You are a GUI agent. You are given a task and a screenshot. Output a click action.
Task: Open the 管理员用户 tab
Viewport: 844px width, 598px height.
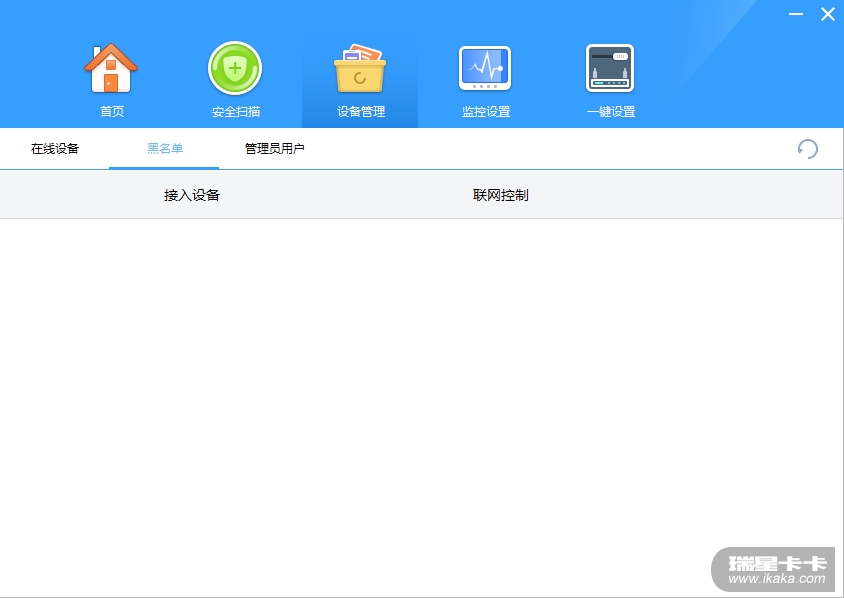click(275, 149)
